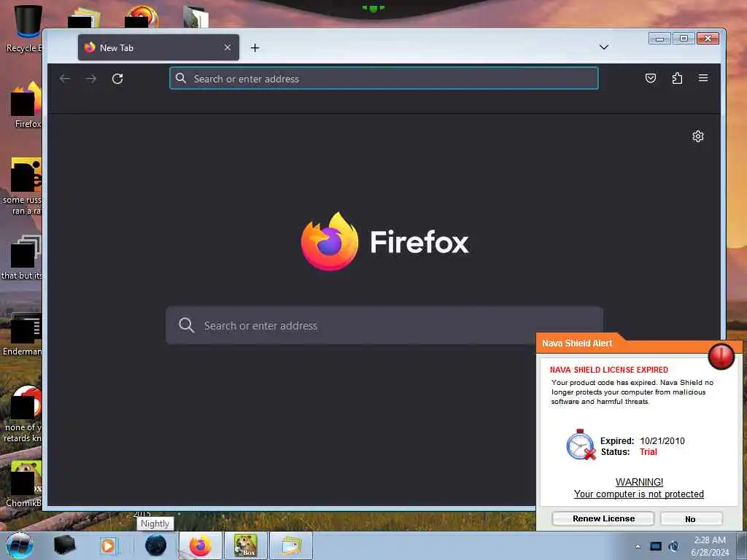Expand the list all tabs chevron
This screenshot has height=560, width=747.
[603, 47]
